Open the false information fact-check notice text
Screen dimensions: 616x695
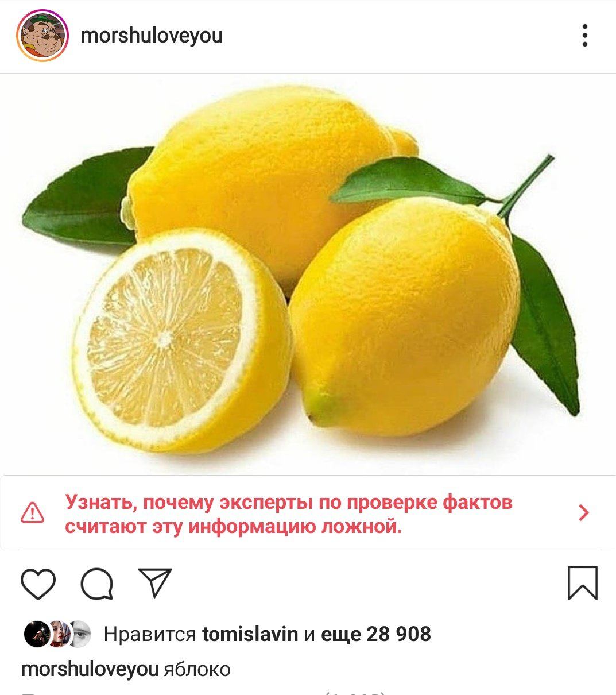[x=288, y=514]
